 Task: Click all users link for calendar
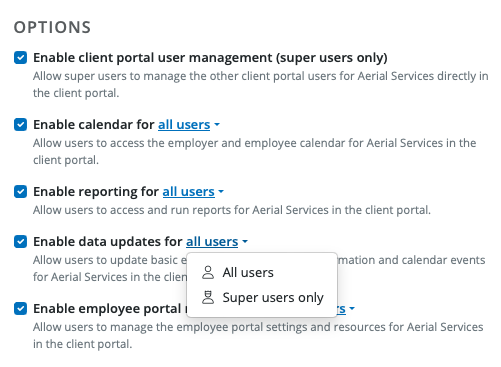(184, 125)
